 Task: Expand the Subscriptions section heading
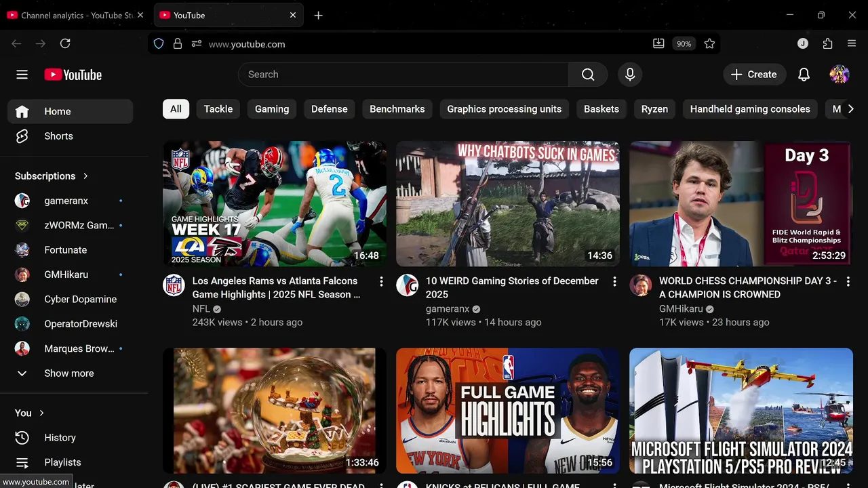[x=52, y=176]
